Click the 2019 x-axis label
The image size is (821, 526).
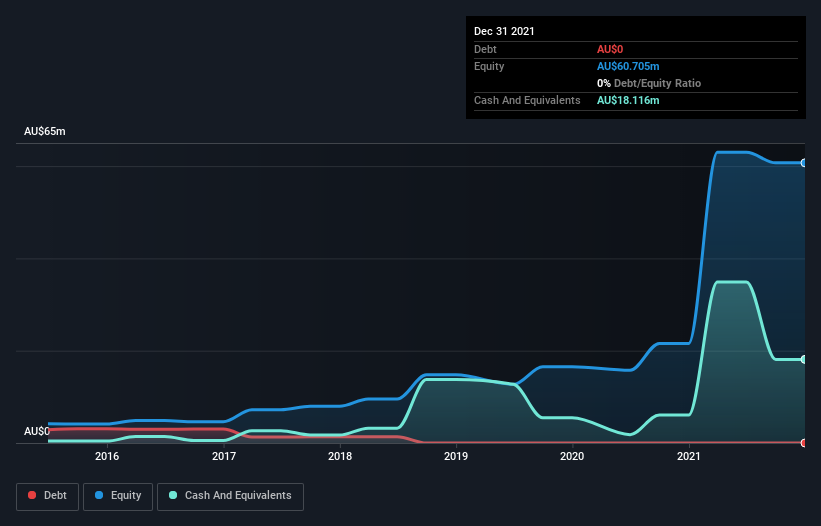coord(456,456)
